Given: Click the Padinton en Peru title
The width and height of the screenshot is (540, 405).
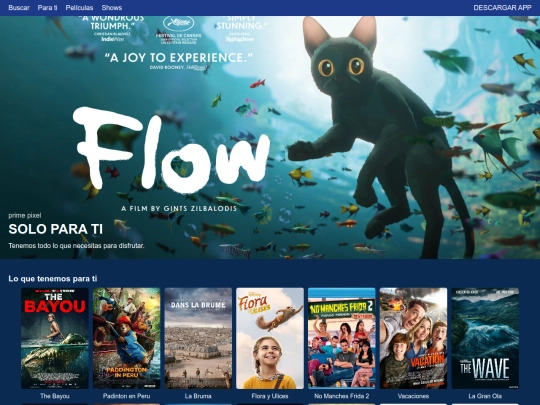Looking at the screenshot, I should (x=126, y=396).
